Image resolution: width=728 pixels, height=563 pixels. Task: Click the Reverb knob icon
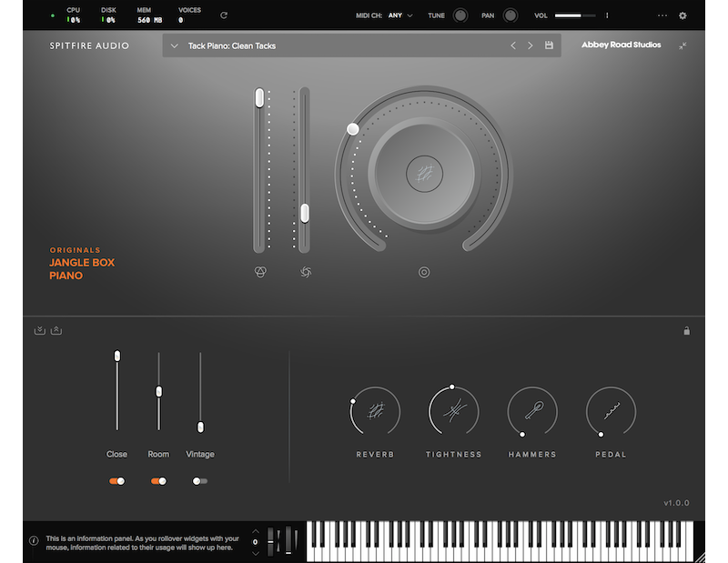click(x=375, y=411)
